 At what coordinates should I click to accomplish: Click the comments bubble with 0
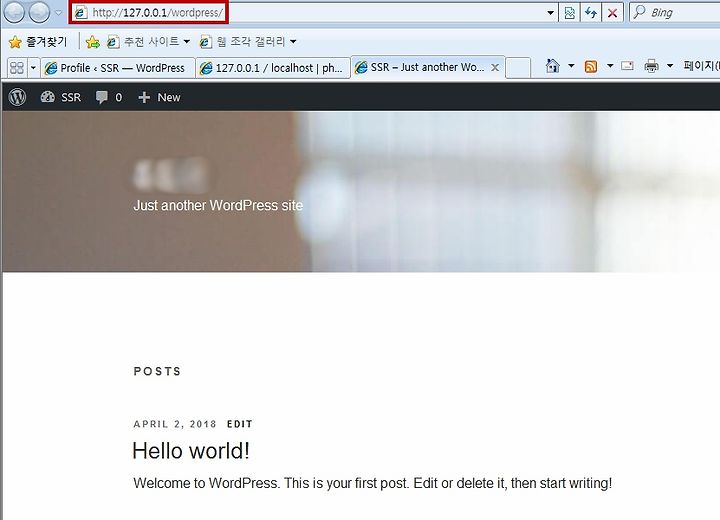tap(109, 97)
